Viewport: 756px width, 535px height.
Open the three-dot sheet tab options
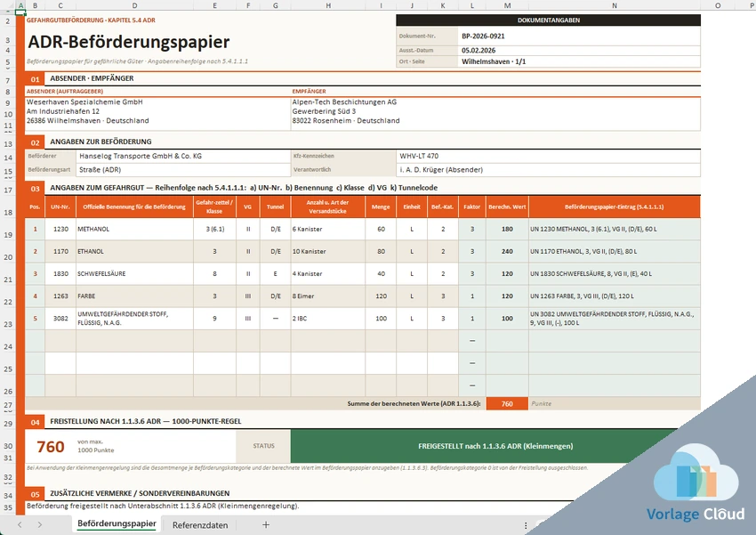coord(526,525)
